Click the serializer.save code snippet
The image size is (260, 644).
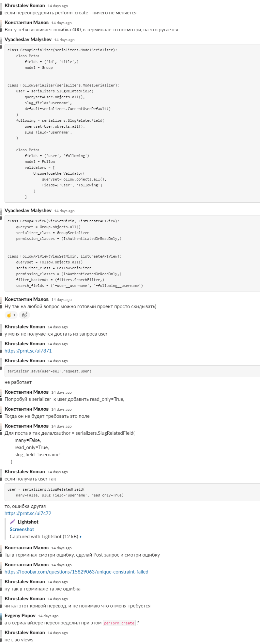[132, 371]
